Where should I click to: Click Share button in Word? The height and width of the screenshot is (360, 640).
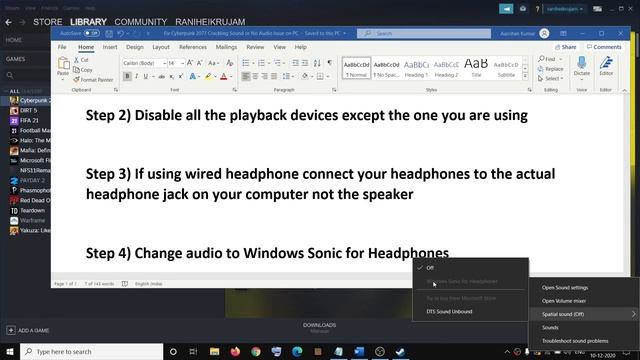pyautogui.click(x=565, y=47)
